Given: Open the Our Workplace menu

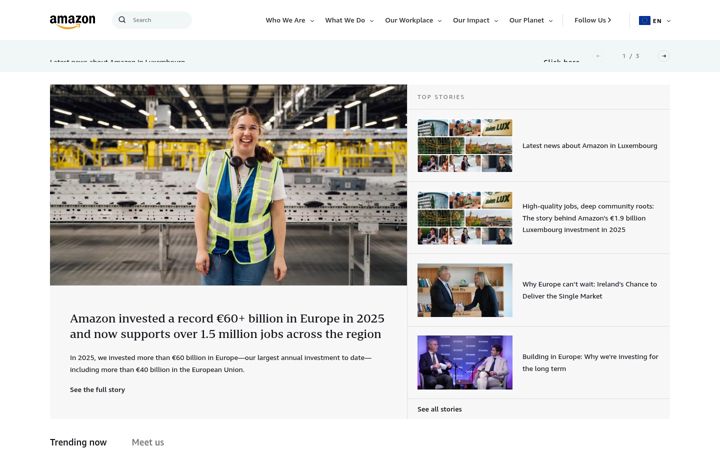Looking at the screenshot, I should pos(409,20).
